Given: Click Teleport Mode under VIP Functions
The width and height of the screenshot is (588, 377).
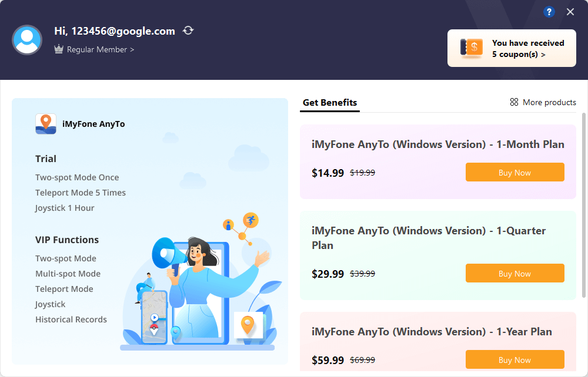Looking at the screenshot, I should tap(64, 289).
